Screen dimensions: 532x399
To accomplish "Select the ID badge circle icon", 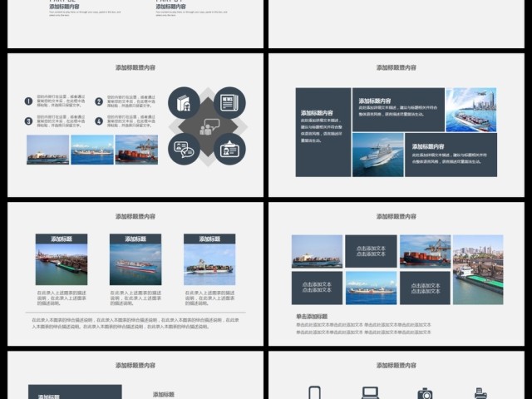I will coord(229,149).
